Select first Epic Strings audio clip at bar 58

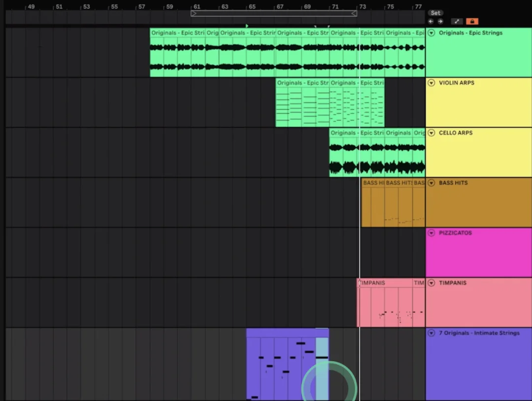(177, 53)
